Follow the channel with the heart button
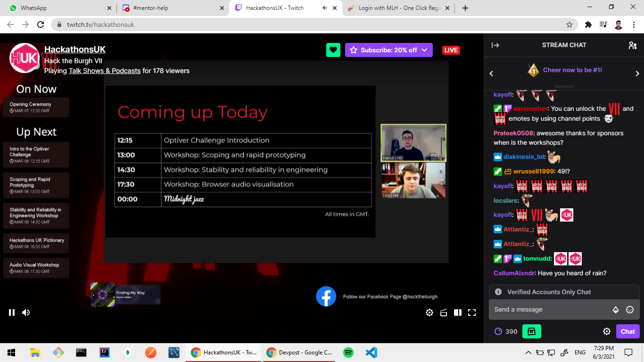Image resolution: width=644 pixels, height=362 pixels. [x=333, y=50]
